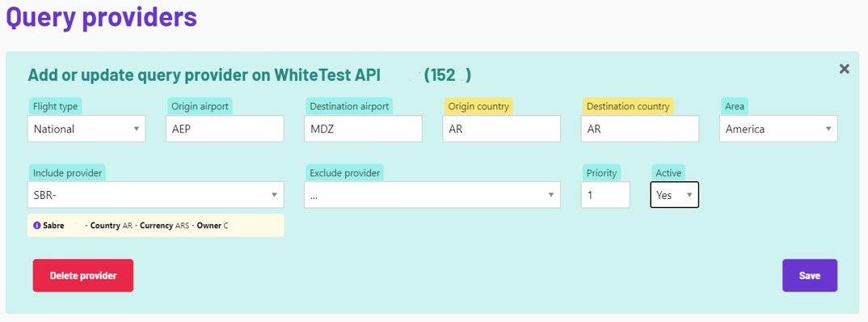Screen dimensions: 868x322
Task: Click the purple Save button
Action: [809, 275]
